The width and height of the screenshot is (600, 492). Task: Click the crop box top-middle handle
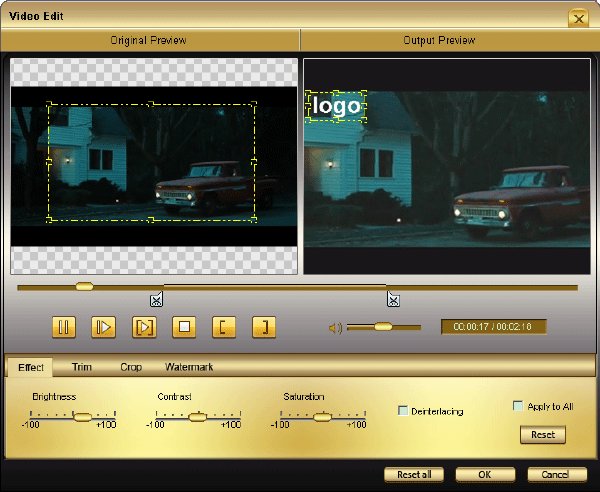(151, 104)
